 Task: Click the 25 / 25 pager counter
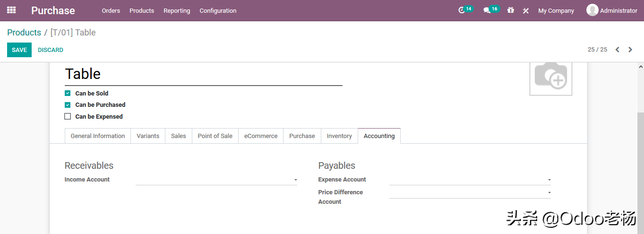(x=597, y=50)
